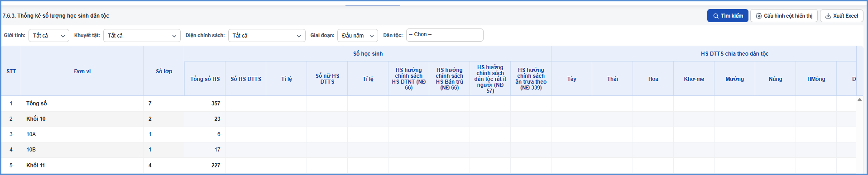
Task: Select the Tổng số row label
Action: (37, 104)
